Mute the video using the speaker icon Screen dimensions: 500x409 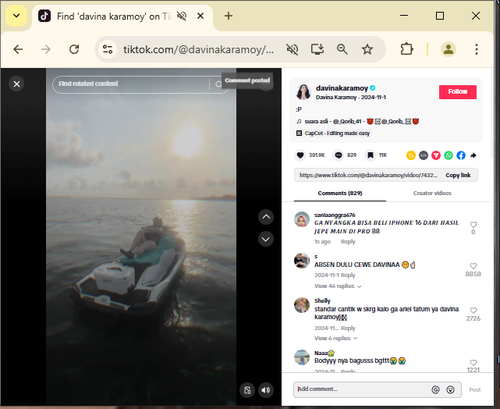tap(266, 390)
